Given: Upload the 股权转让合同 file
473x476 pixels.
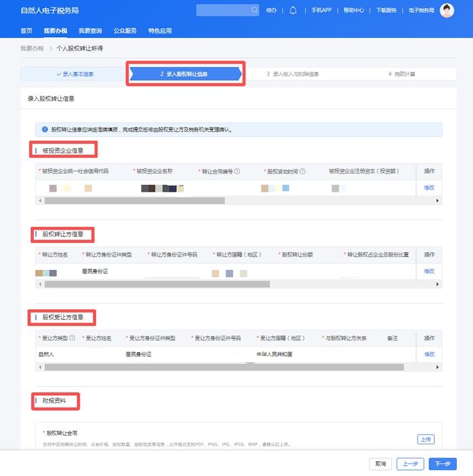Looking at the screenshot, I should tap(425, 439).
